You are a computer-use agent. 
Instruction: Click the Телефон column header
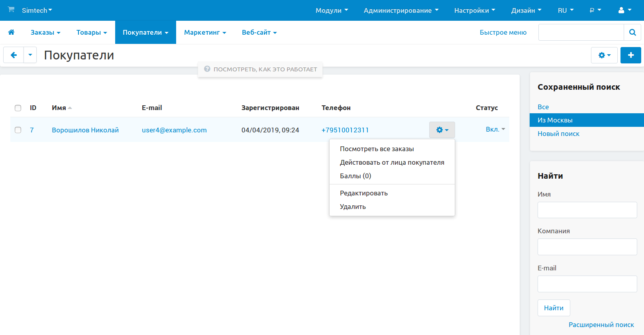(336, 108)
